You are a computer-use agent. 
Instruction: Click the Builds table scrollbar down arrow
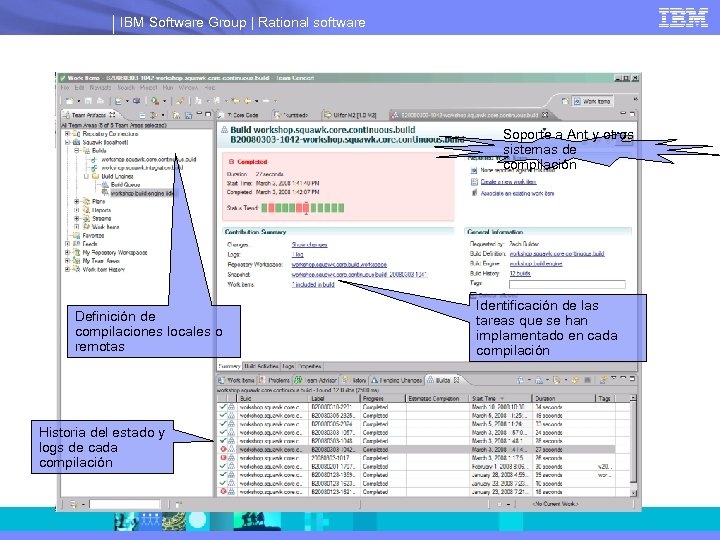(x=634, y=493)
